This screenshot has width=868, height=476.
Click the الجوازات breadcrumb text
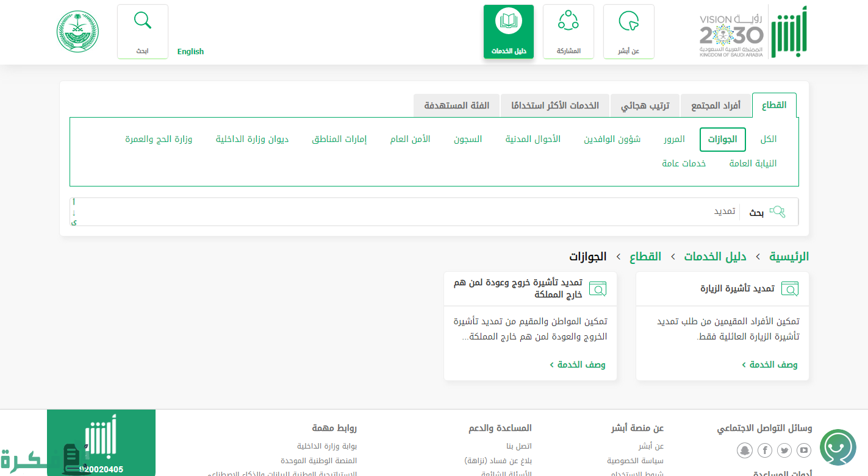588,257
